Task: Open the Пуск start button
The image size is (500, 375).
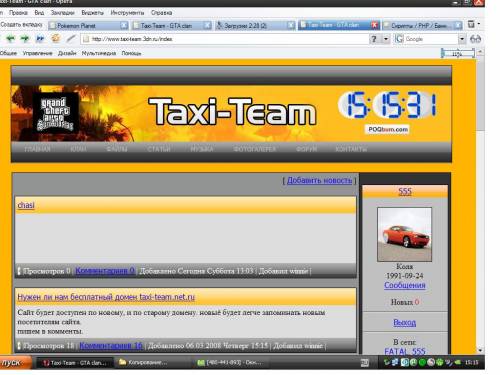Action: point(15,362)
